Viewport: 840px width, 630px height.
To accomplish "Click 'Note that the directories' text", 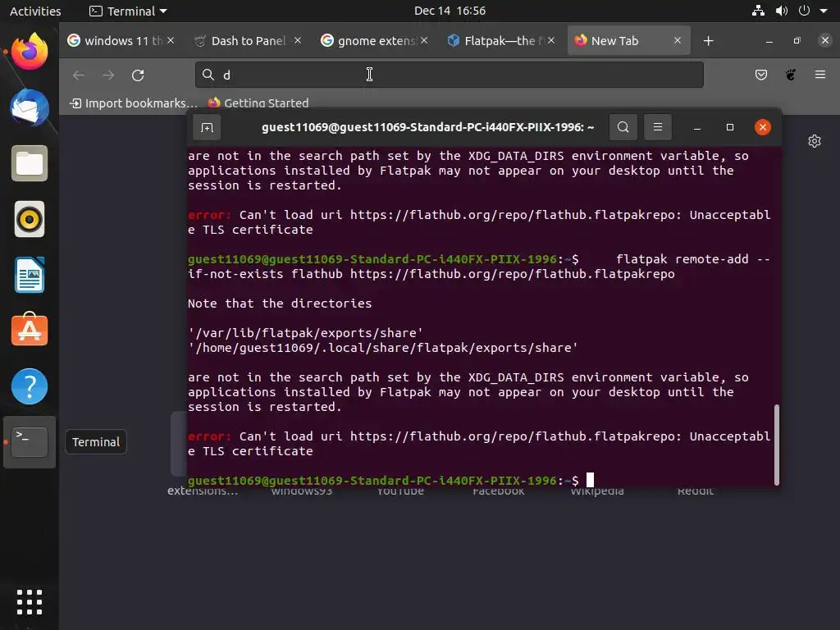I will (x=280, y=304).
